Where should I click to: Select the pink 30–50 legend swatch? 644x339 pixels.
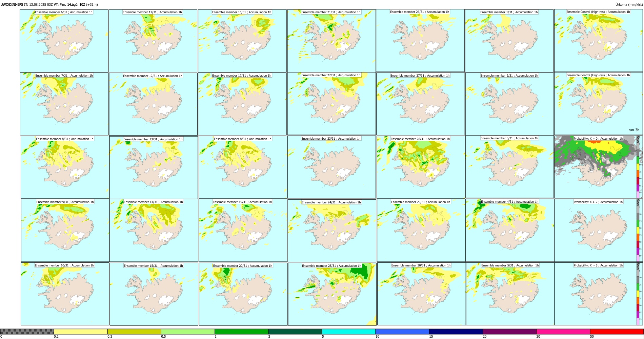563,332
